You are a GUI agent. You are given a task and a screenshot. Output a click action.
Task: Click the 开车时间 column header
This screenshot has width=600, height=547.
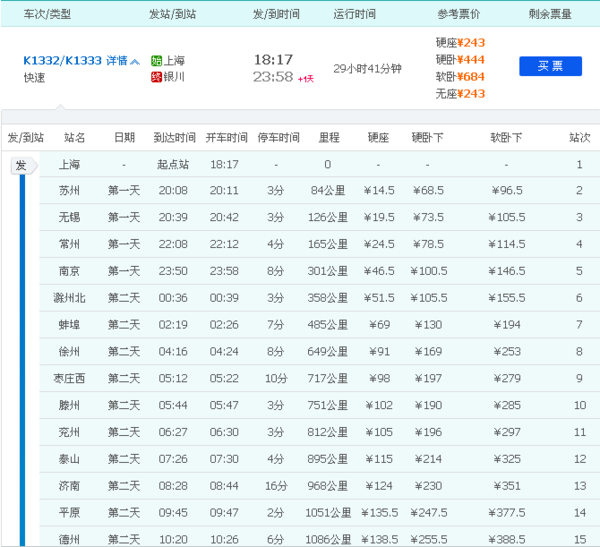coord(227,137)
